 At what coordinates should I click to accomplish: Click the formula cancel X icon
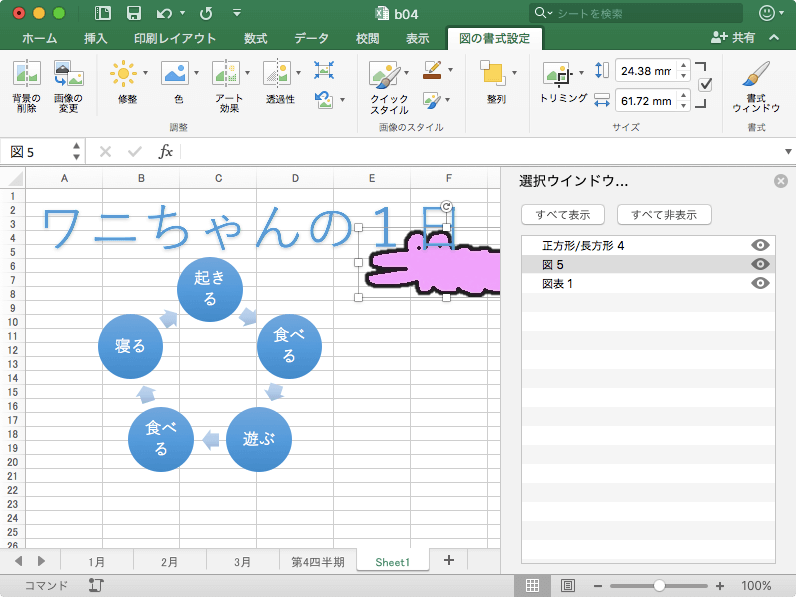pos(105,151)
